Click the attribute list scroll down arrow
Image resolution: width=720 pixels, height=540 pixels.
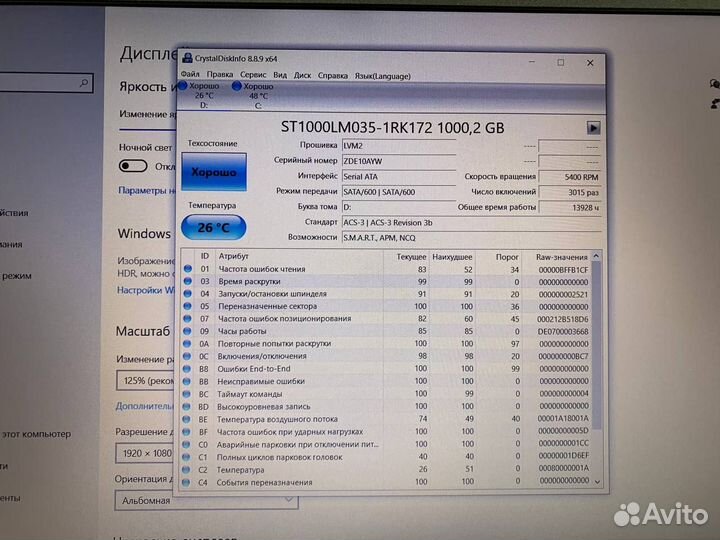tap(597, 481)
